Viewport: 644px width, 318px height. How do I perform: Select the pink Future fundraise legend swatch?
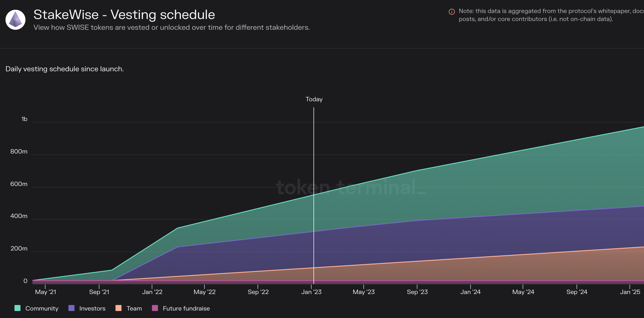(155, 308)
